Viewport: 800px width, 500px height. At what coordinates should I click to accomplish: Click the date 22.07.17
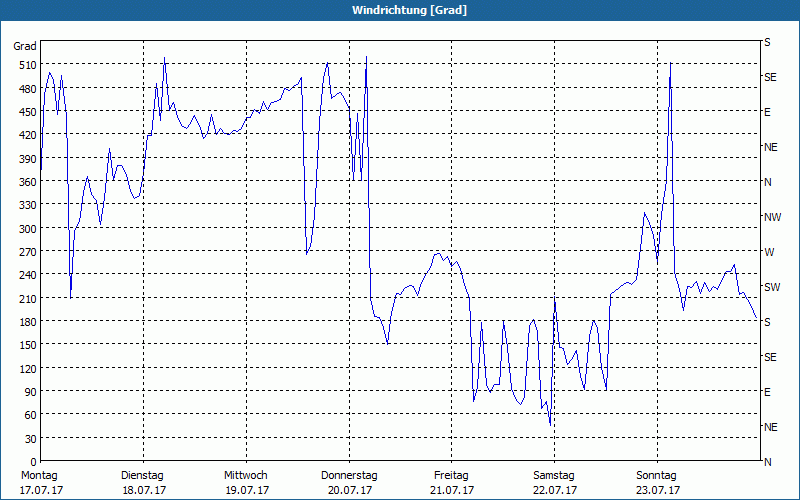click(555, 491)
